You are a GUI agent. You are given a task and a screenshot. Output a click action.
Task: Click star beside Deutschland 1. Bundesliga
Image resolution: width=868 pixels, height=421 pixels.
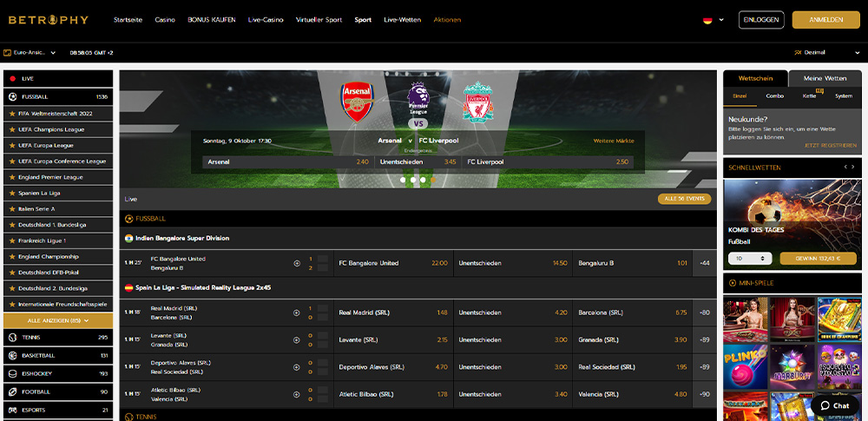[x=12, y=226]
